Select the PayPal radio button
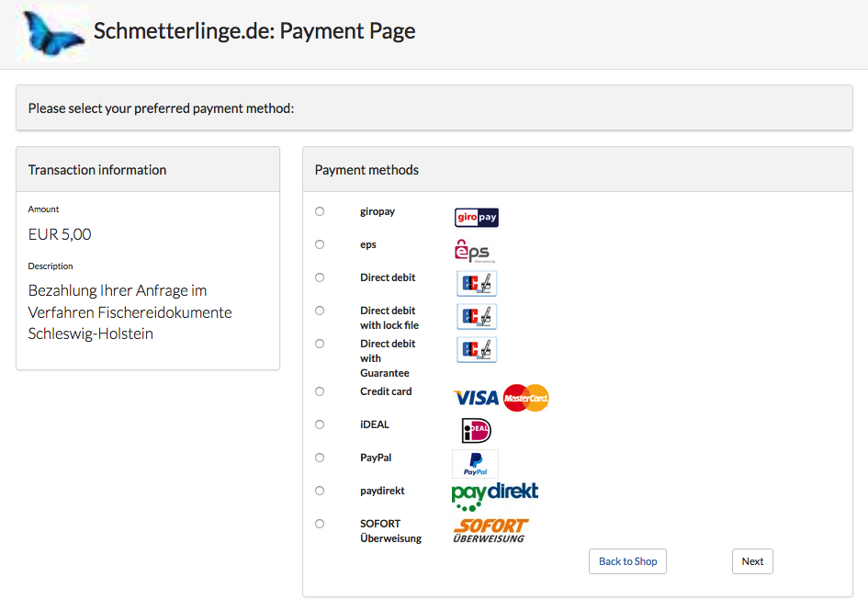 click(x=320, y=458)
